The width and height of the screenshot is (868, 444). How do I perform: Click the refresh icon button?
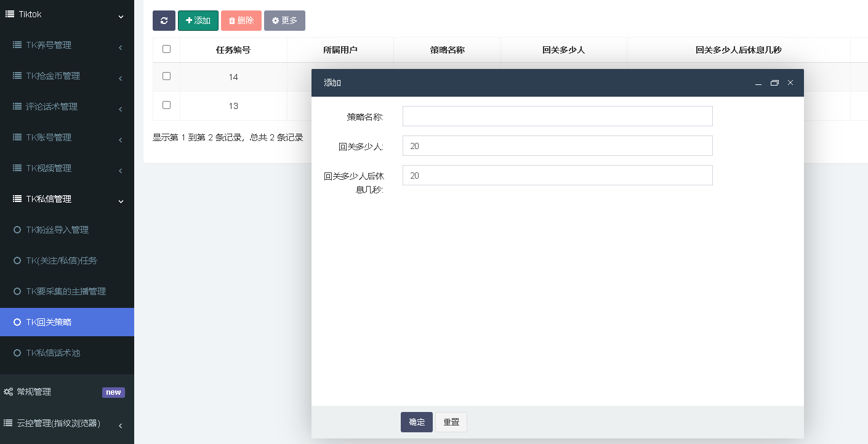[x=164, y=20]
